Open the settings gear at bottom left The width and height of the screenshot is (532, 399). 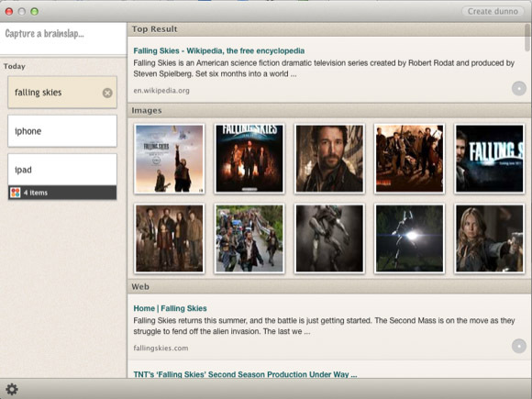12,389
